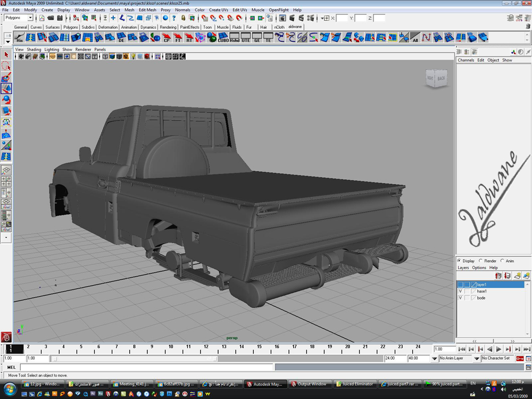Image resolution: width=532 pixels, height=399 pixels.
Task: Click the question mark help icon
Action: [174, 18]
